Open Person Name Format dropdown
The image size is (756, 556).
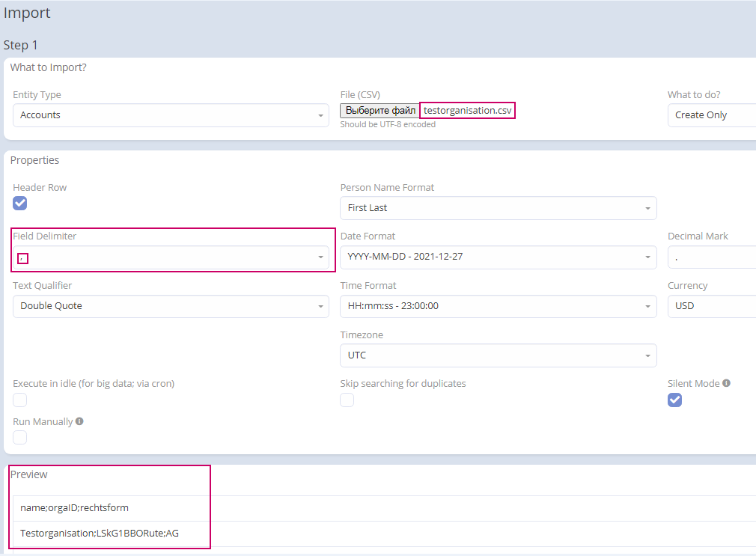[x=498, y=208]
